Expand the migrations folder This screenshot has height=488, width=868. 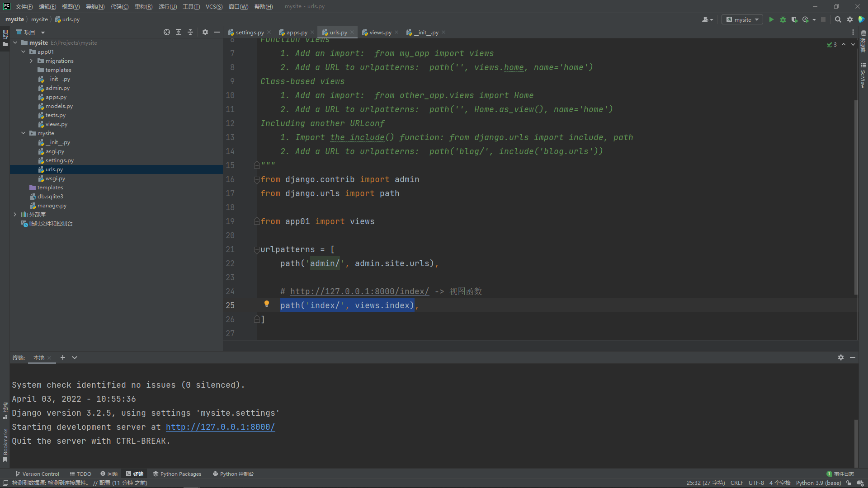(x=32, y=61)
